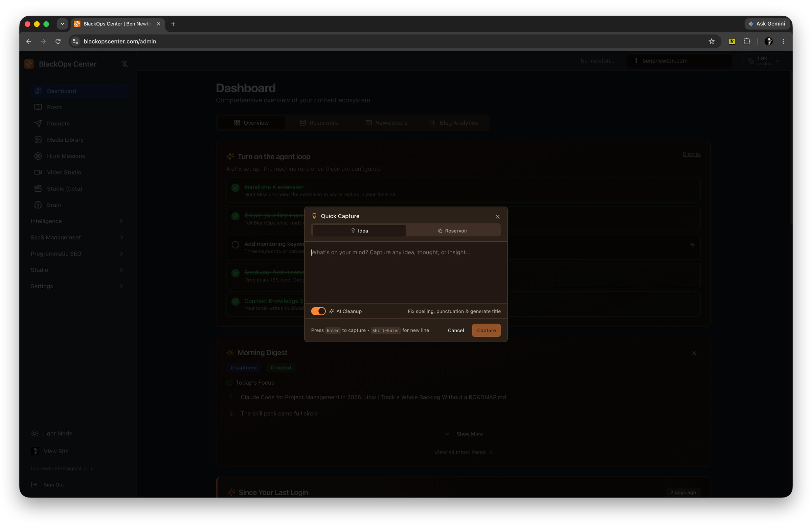The width and height of the screenshot is (812, 528).
Task: Click the AI Cleanup sparkle icon
Action: pyautogui.click(x=332, y=311)
